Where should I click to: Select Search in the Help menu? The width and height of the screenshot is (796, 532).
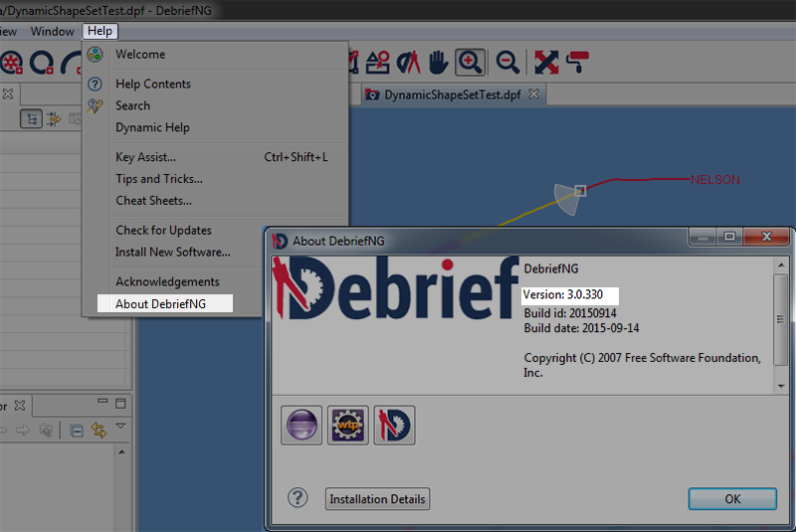pyautogui.click(x=216, y=105)
